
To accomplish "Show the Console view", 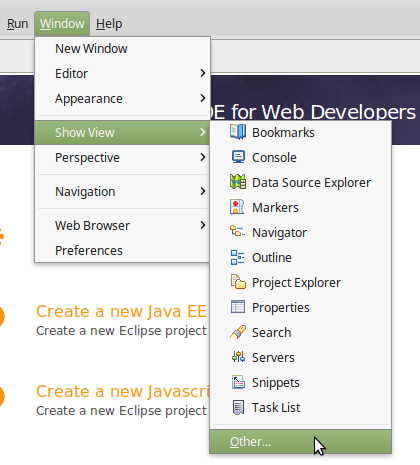I will 300,157.
